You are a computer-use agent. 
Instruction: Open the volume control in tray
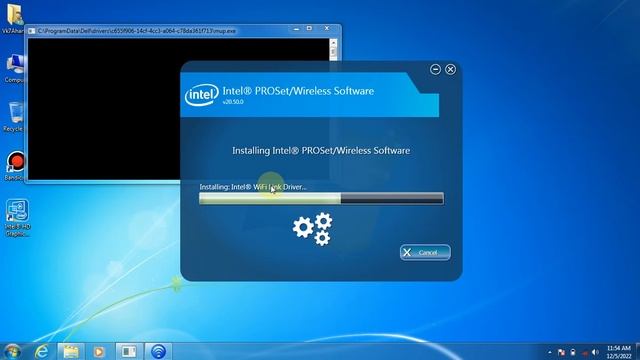[595, 352]
